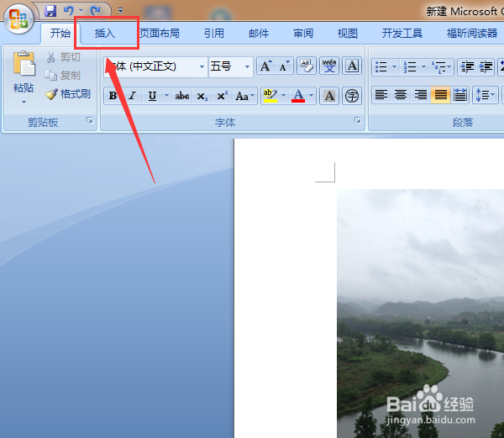Toggle bold formatting

(113, 96)
